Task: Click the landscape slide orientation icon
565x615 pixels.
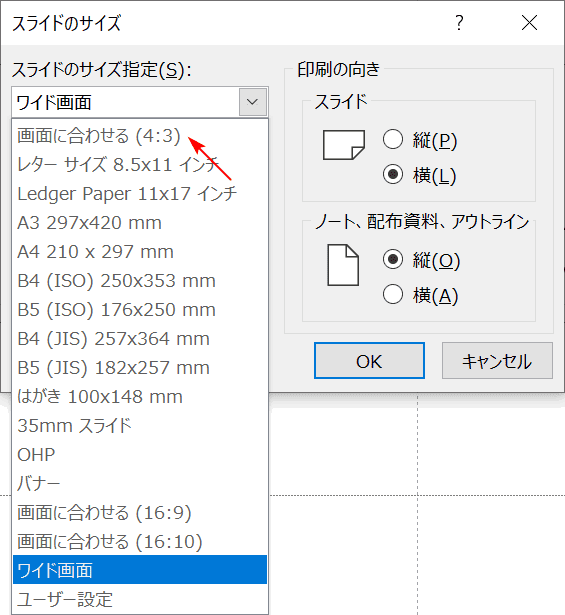Action: tap(344, 145)
